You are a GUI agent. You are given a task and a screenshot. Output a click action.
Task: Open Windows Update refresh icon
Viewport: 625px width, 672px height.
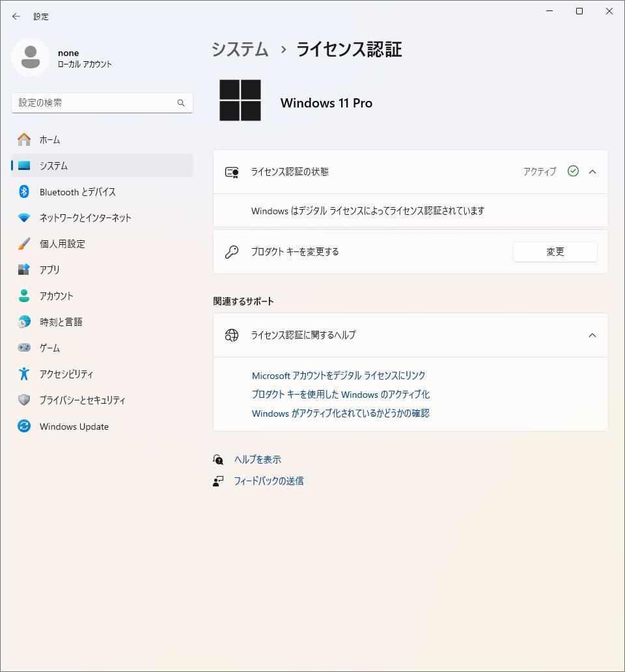24,426
